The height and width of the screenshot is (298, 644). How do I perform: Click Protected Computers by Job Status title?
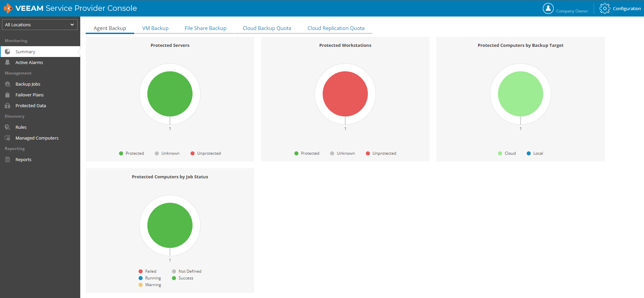pyautogui.click(x=170, y=177)
